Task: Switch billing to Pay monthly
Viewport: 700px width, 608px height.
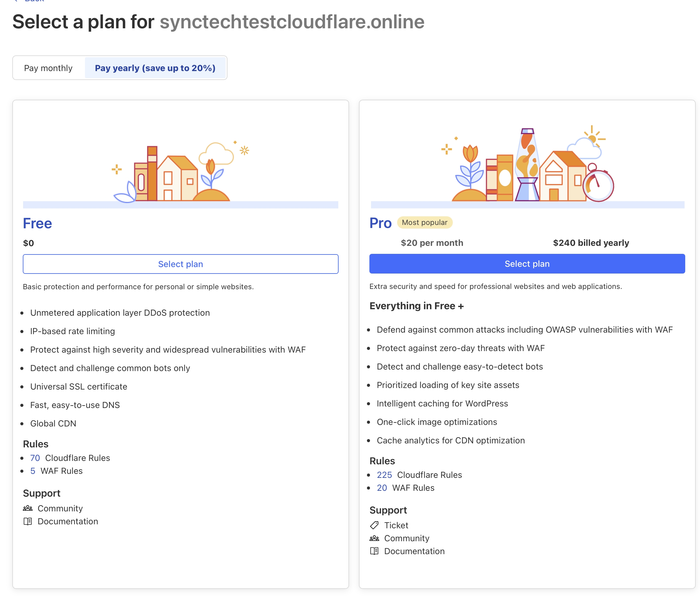Action: point(48,68)
